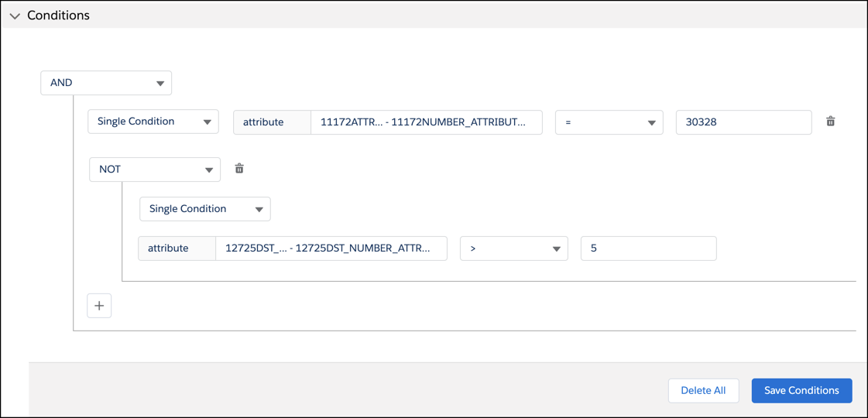Add a new condition with plus button
Image resolution: width=868 pixels, height=418 pixels.
(x=99, y=306)
